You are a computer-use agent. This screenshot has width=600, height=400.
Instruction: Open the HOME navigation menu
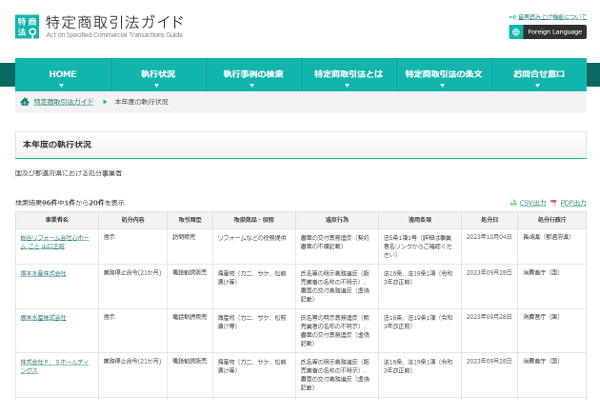[x=63, y=75]
